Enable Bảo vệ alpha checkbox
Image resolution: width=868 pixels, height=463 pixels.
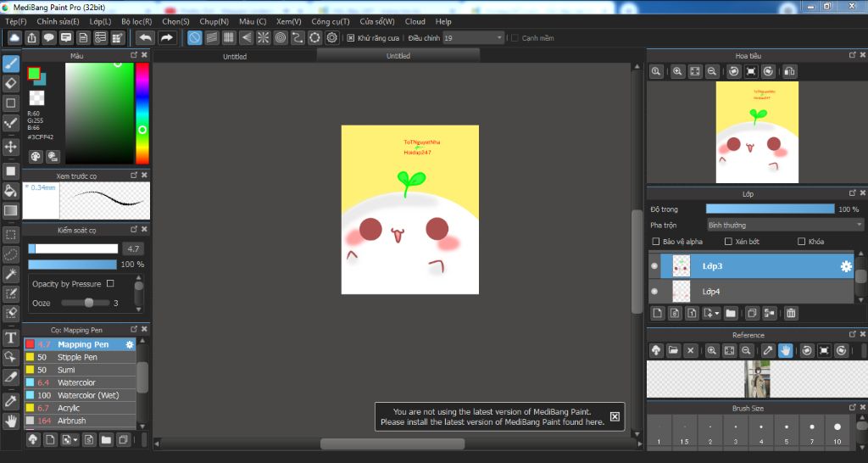(656, 242)
